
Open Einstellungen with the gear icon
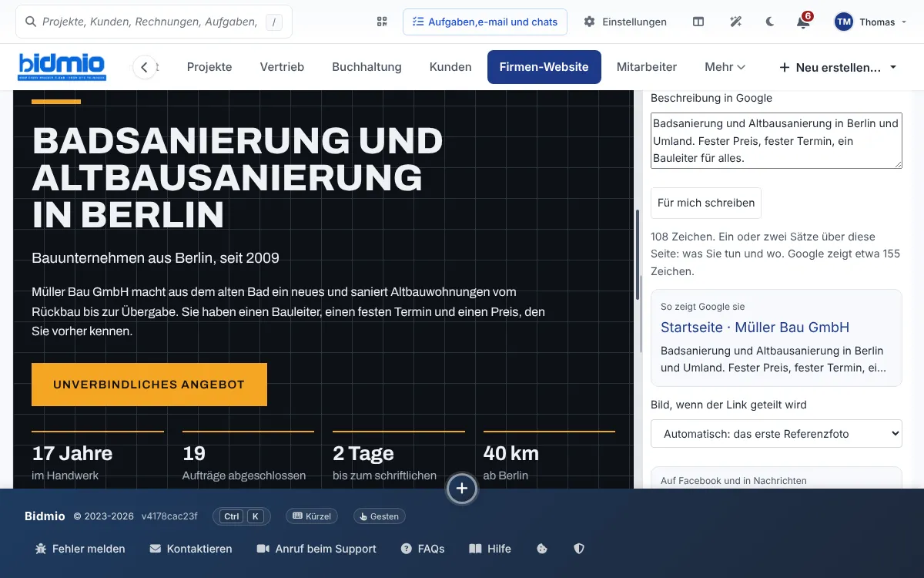625,22
